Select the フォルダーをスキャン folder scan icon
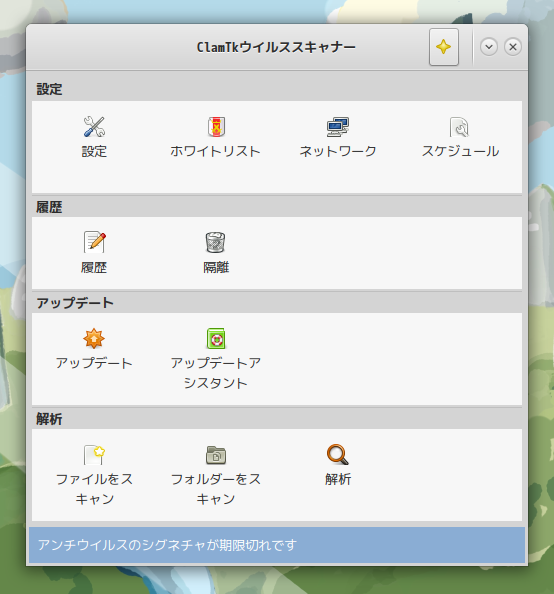 216,455
